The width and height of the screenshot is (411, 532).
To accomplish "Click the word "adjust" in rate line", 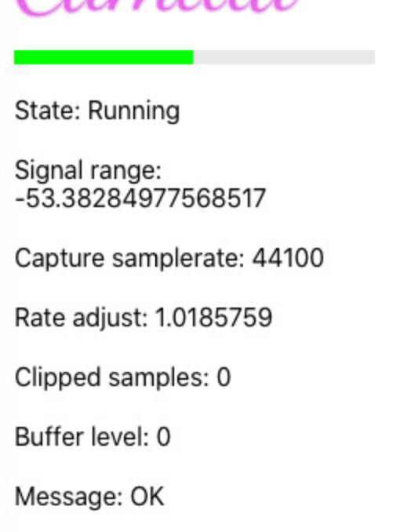I will (x=111, y=319).
